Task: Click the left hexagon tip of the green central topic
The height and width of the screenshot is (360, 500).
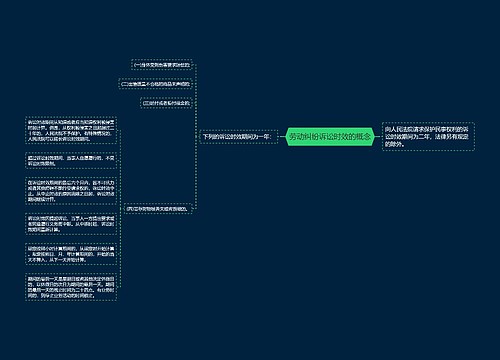Action: [287, 137]
